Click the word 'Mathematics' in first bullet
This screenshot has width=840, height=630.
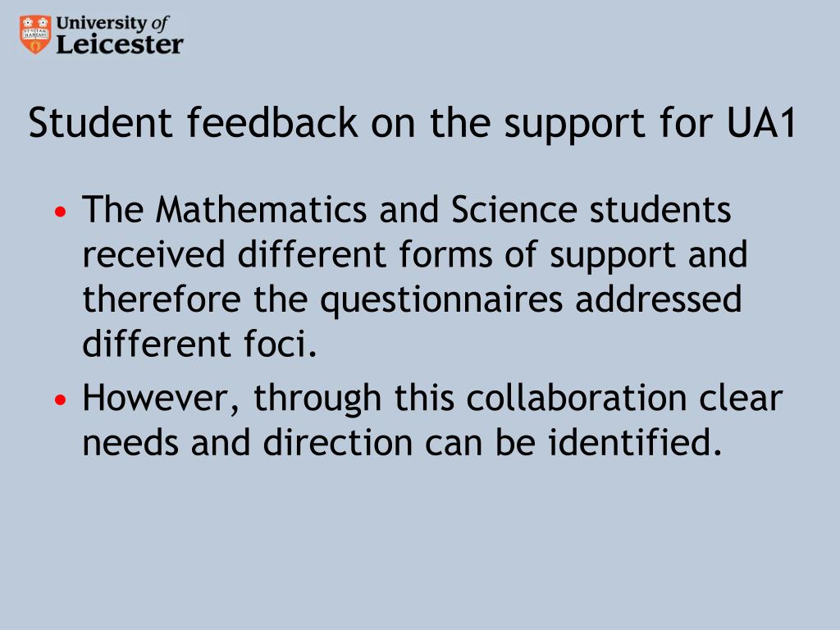[x=261, y=209]
